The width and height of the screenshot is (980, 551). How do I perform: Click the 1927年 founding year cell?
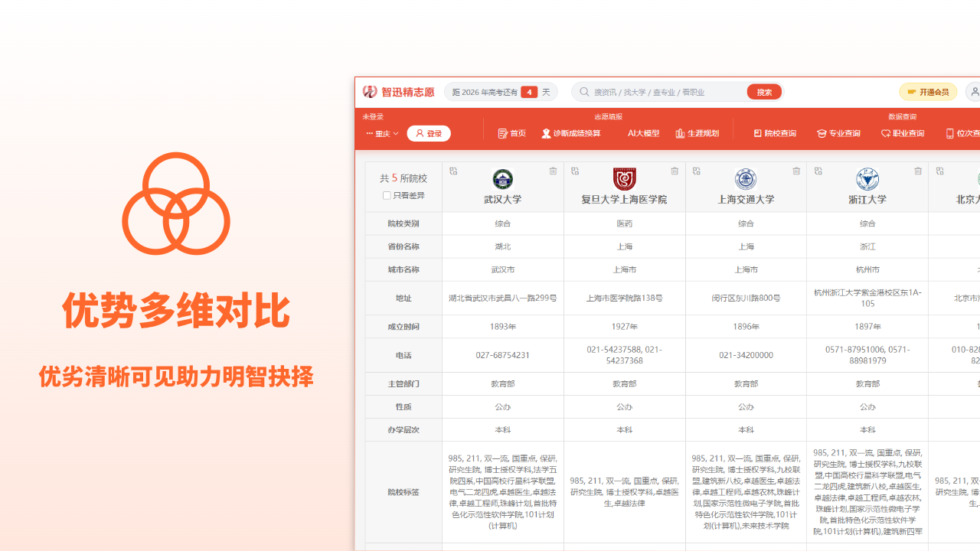coord(625,327)
